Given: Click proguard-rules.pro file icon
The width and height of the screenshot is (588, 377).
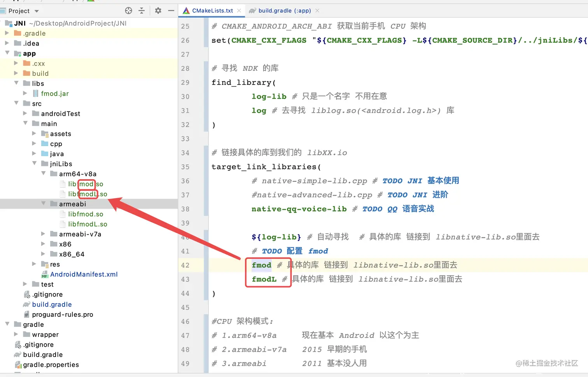Looking at the screenshot, I should coord(26,314).
